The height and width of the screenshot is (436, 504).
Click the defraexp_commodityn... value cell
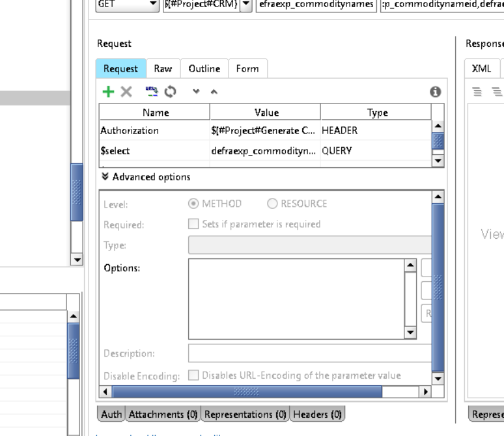[x=265, y=151]
